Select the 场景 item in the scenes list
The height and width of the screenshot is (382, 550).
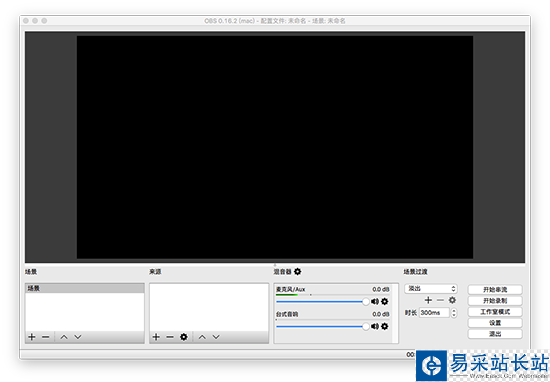click(x=85, y=288)
